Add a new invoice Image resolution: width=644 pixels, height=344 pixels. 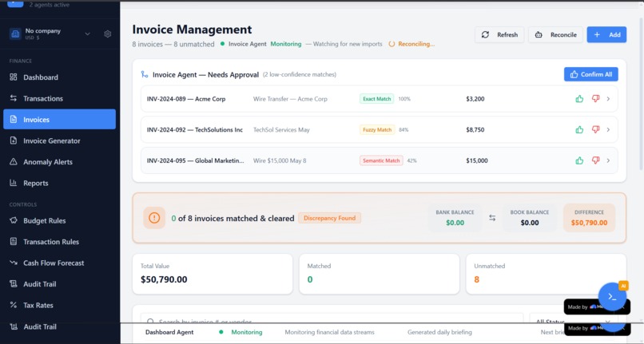606,35
